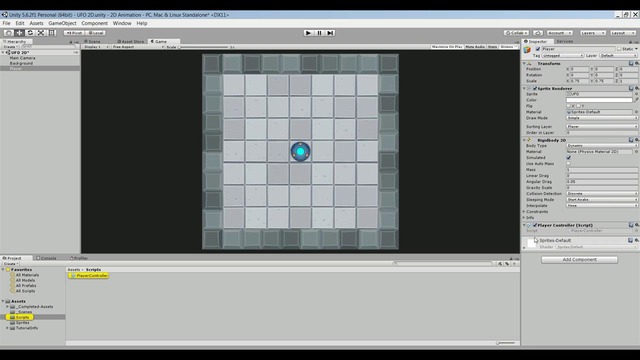The image size is (640, 360).
Task: Adjust the Game view Scale slider
Action: [203, 47]
